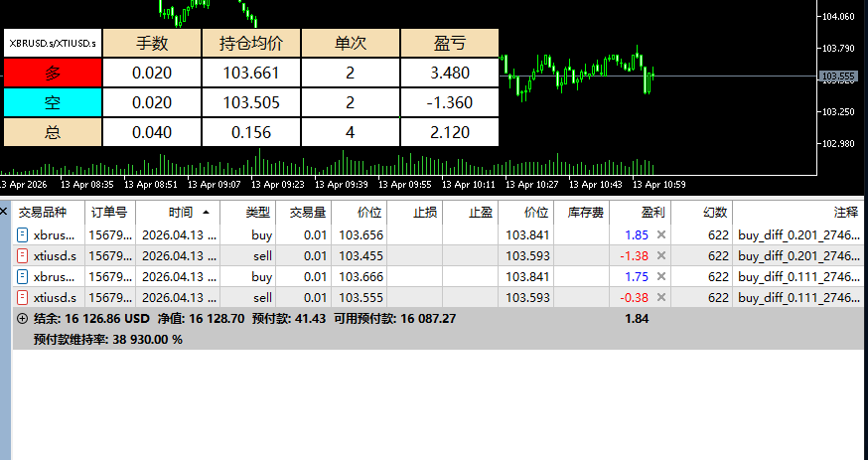
Task: Click the XBRUSD.s/XTIUSD.s label cell
Action: pos(53,43)
